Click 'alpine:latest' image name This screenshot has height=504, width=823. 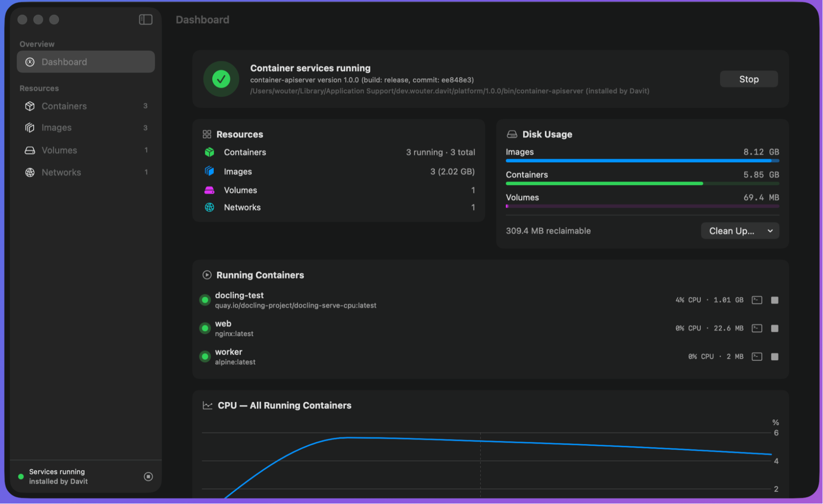[x=235, y=362]
